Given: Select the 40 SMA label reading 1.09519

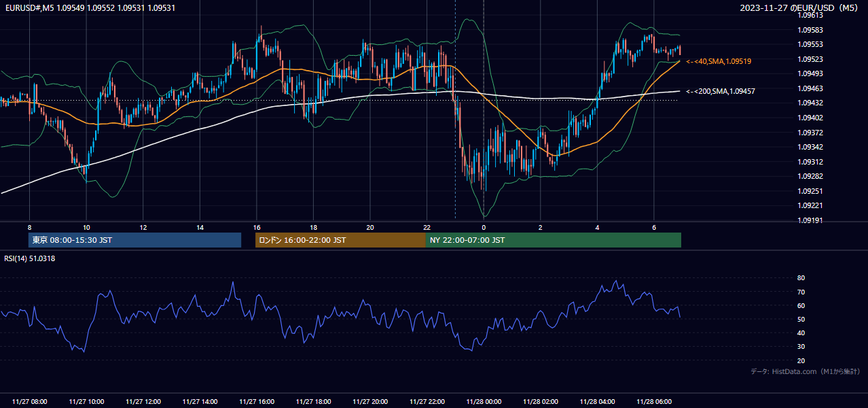Looking at the screenshot, I should click(x=719, y=61).
